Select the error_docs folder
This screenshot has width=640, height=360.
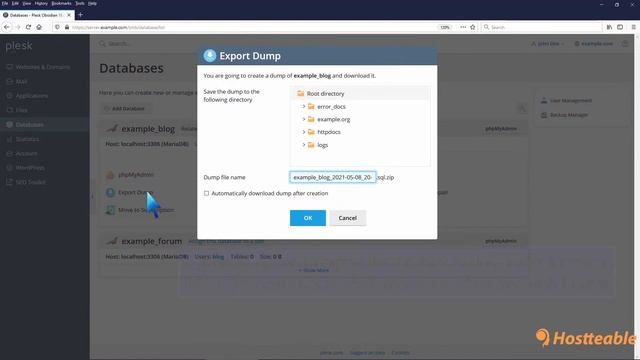click(x=331, y=107)
